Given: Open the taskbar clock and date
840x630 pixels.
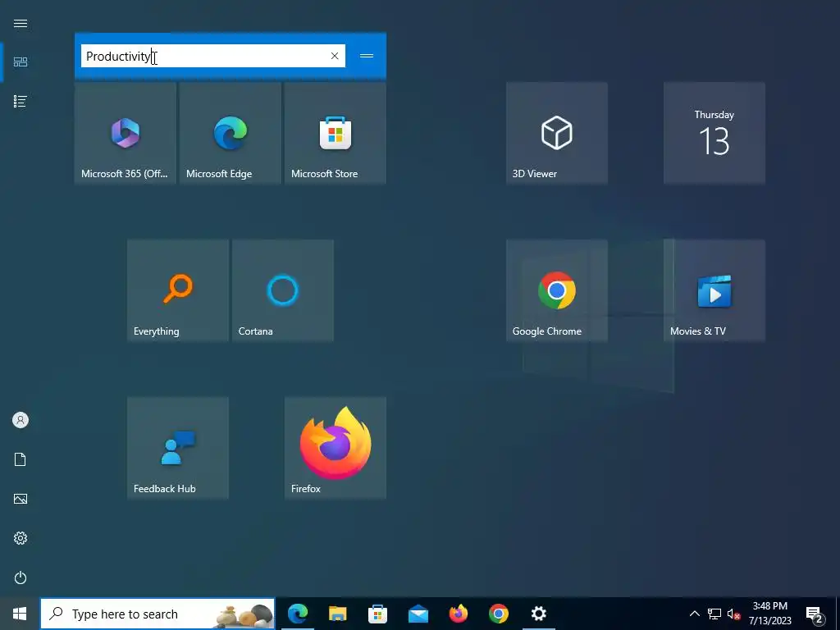Looking at the screenshot, I should point(769,614).
